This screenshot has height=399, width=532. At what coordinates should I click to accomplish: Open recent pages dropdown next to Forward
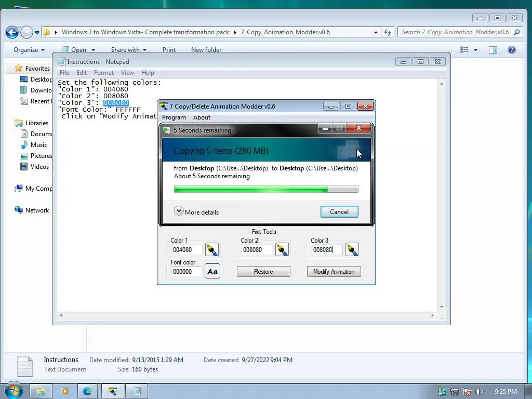pos(37,33)
